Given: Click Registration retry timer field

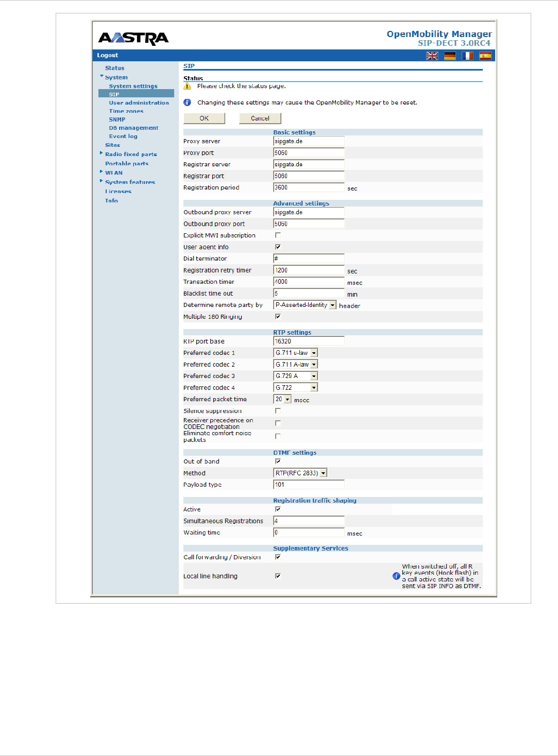Looking at the screenshot, I should [x=309, y=270].
